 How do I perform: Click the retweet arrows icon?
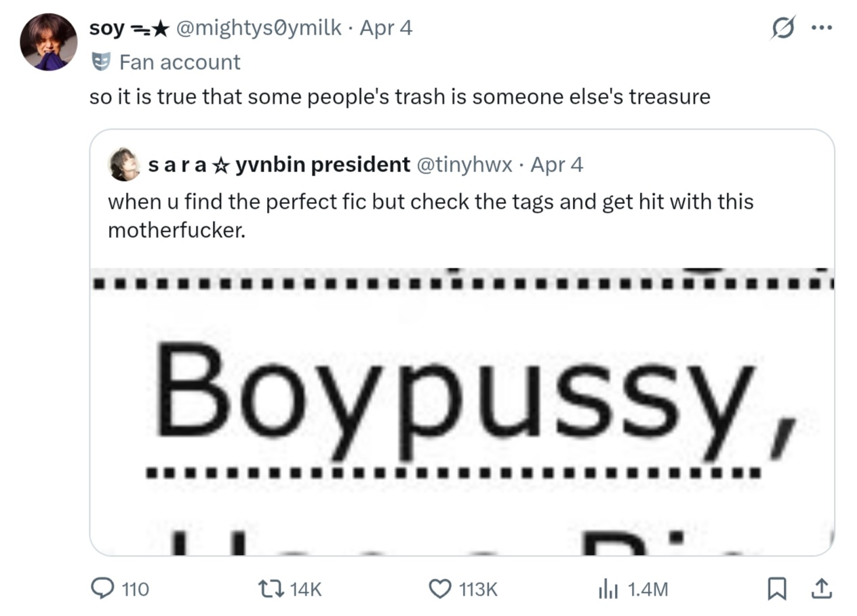[x=271, y=589]
